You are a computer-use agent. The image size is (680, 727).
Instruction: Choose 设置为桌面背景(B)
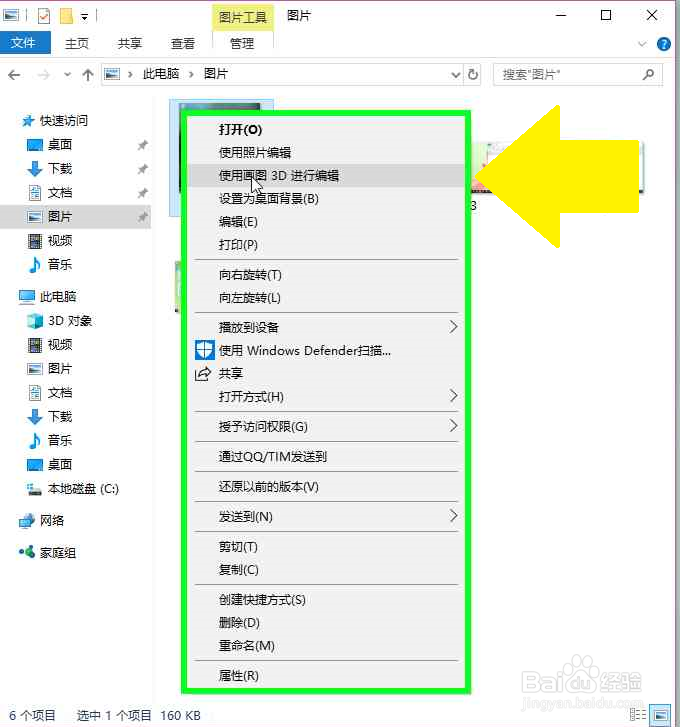(x=326, y=199)
